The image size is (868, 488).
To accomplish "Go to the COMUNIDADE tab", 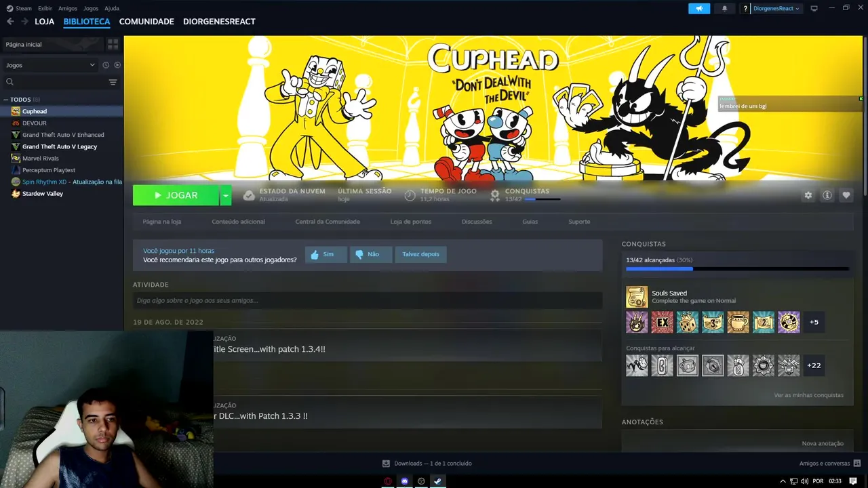I will coord(146,22).
